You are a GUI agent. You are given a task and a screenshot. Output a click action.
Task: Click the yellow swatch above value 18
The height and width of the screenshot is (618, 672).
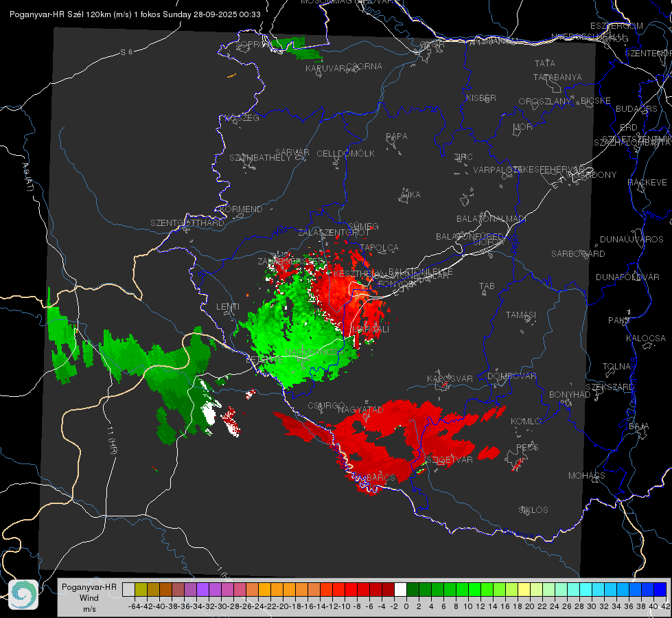tap(524, 589)
